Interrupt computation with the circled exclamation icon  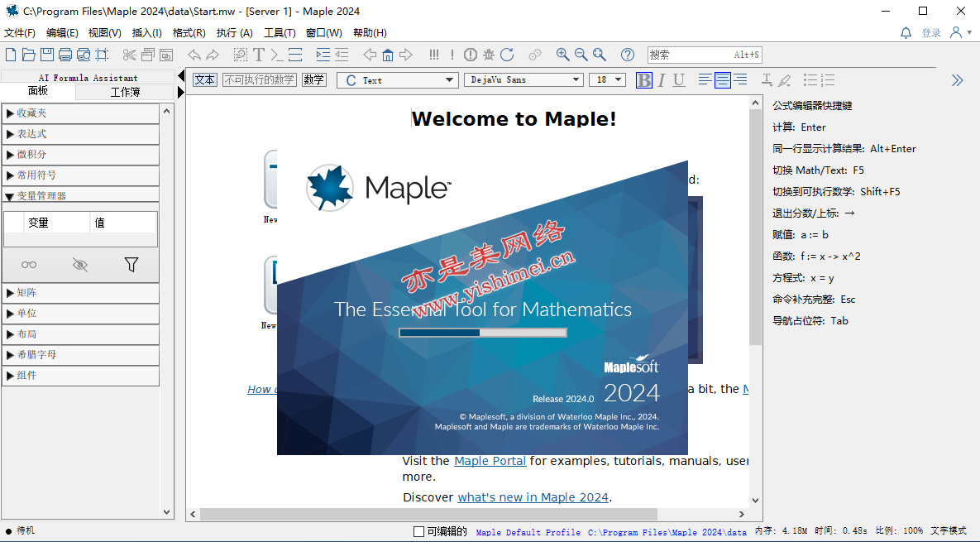pyautogui.click(x=471, y=55)
